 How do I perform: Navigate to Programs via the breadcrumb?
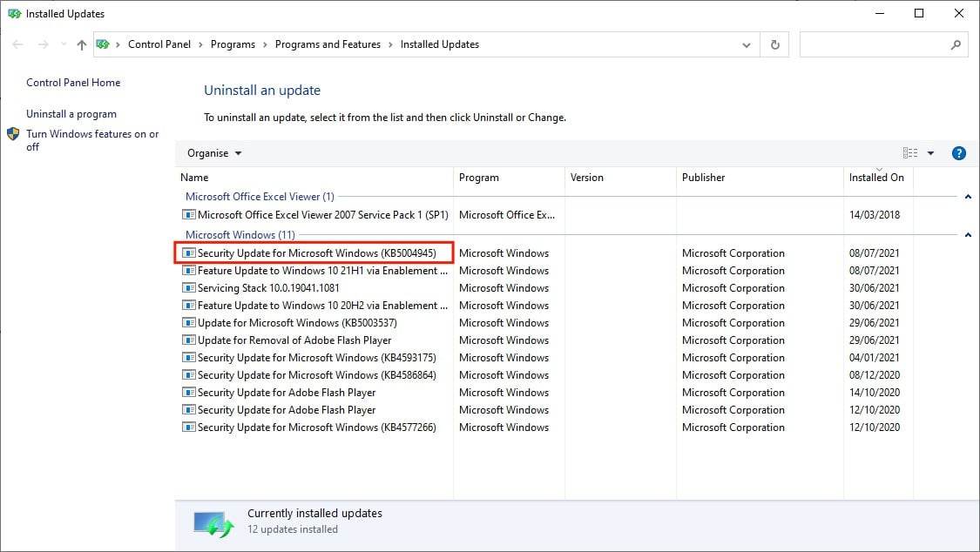click(x=233, y=44)
